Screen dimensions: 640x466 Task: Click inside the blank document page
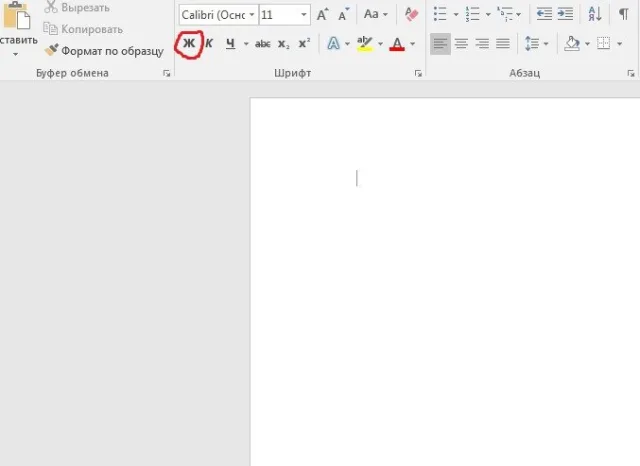pyautogui.click(x=445, y=282)
